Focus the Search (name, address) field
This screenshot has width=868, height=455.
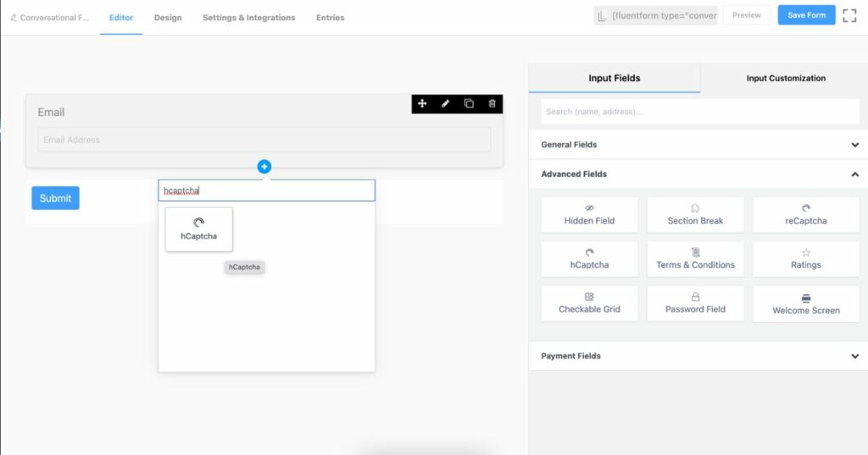pos(699,112)
